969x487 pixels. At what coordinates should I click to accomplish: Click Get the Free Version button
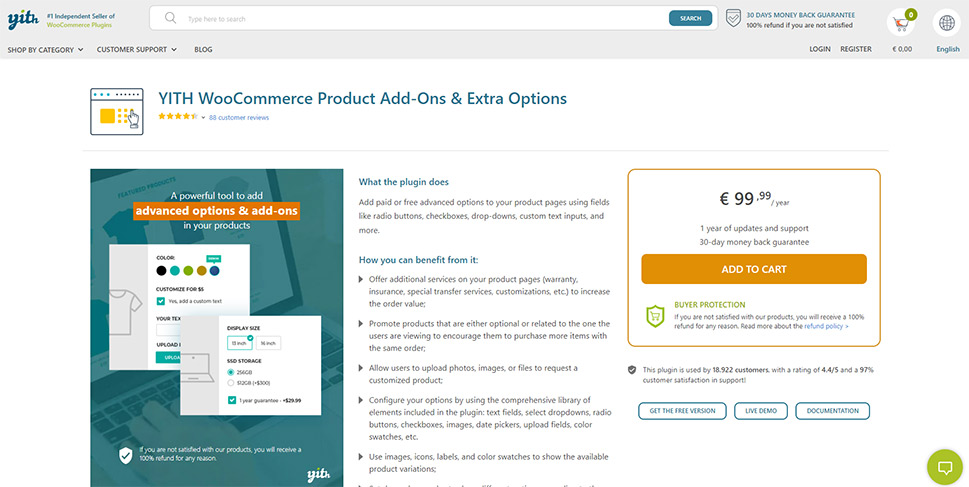click(682, 411)
